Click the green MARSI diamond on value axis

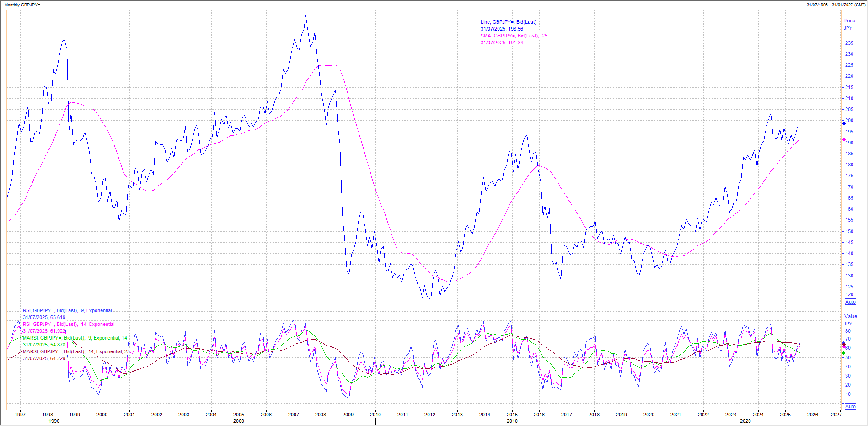coord(844,353)
